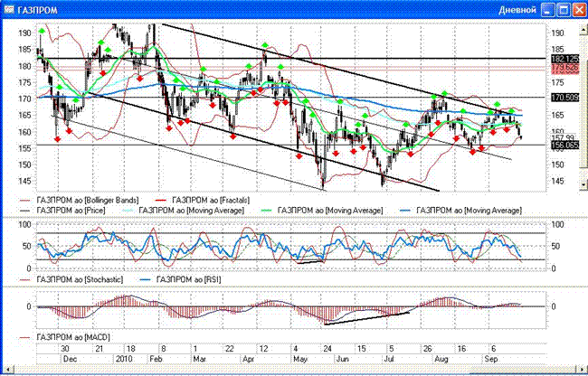Screen dimensions: 588x376
Task: Close the ГАЗПРОМ chart window
Action: click(x=579, y=10)
